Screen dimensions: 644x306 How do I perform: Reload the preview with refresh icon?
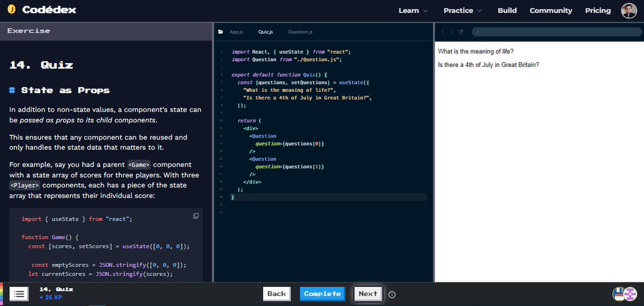tap(461, 32)
